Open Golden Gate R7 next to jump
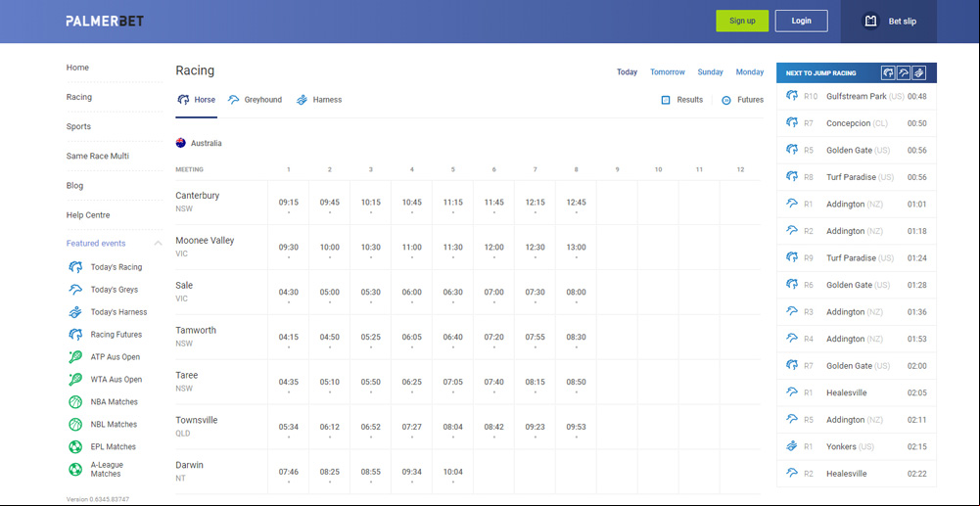This screenshot has height=506, width=980. point(857,366)
